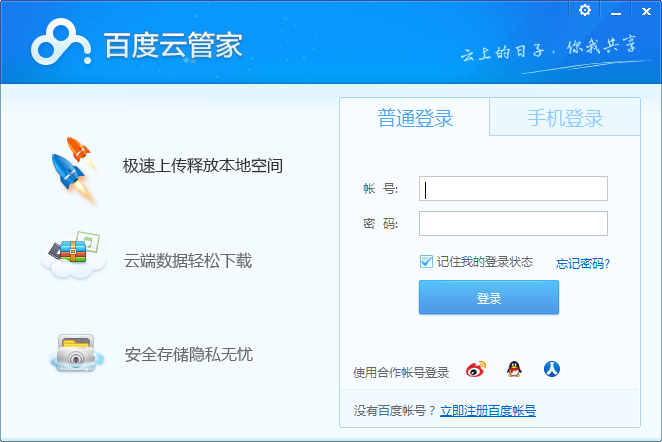The image size is (662, 442).
Task: Click the Baidu Cloud logo icon
Action: click(61, 42)
